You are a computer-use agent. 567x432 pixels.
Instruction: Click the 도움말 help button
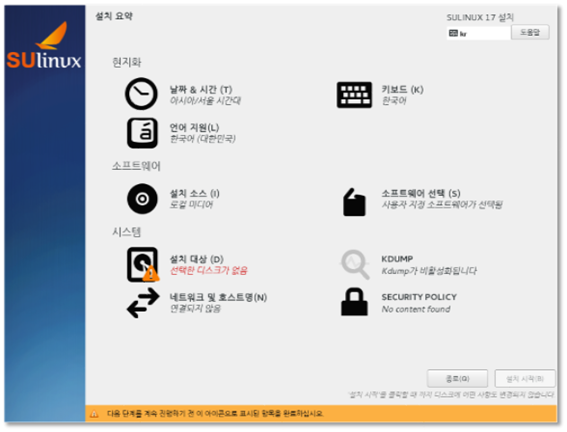coord(530,32)
